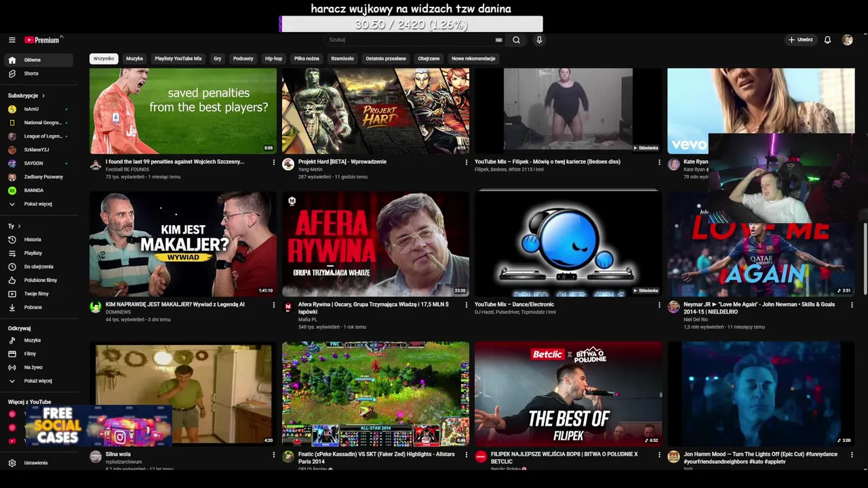Open IsAmU channel subscription
The height and width of the screenshot is (488, 868).
point(37,109)
